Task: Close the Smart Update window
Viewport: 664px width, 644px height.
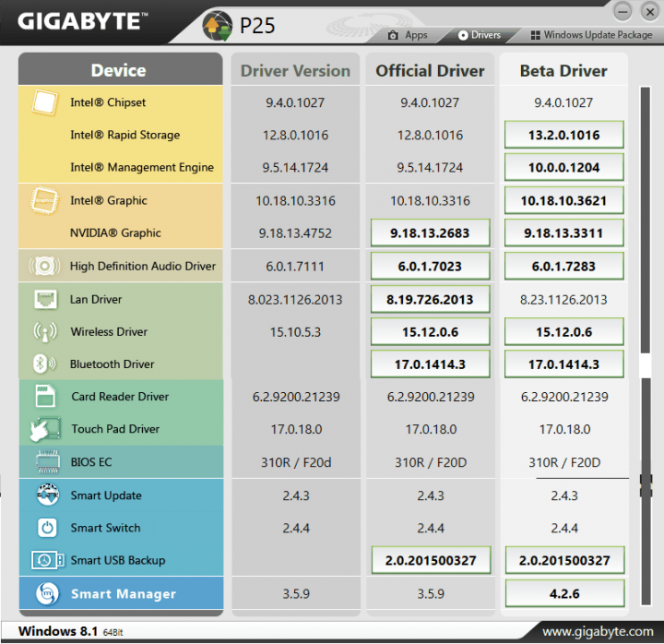Action: [x=649, y=12]
